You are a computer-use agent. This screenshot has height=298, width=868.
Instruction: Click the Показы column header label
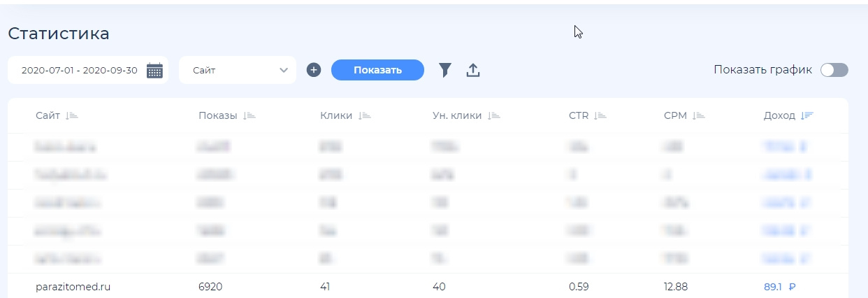click(217, 116)
